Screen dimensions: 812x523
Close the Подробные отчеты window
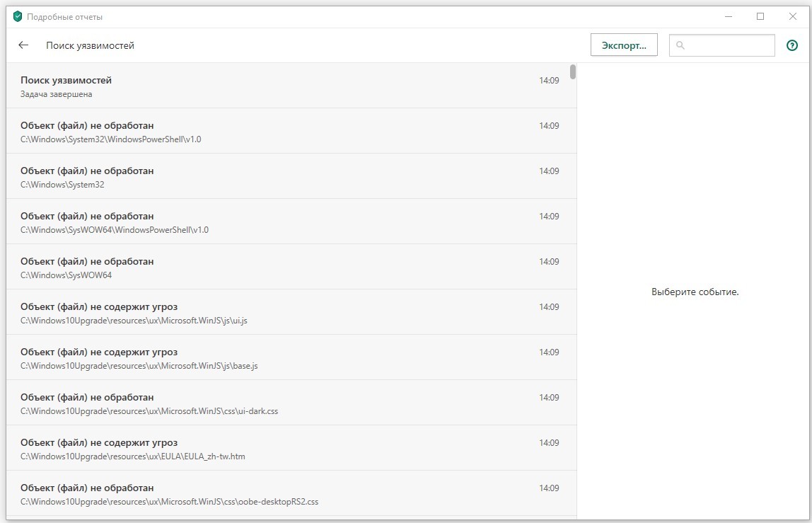pos(793,16)
